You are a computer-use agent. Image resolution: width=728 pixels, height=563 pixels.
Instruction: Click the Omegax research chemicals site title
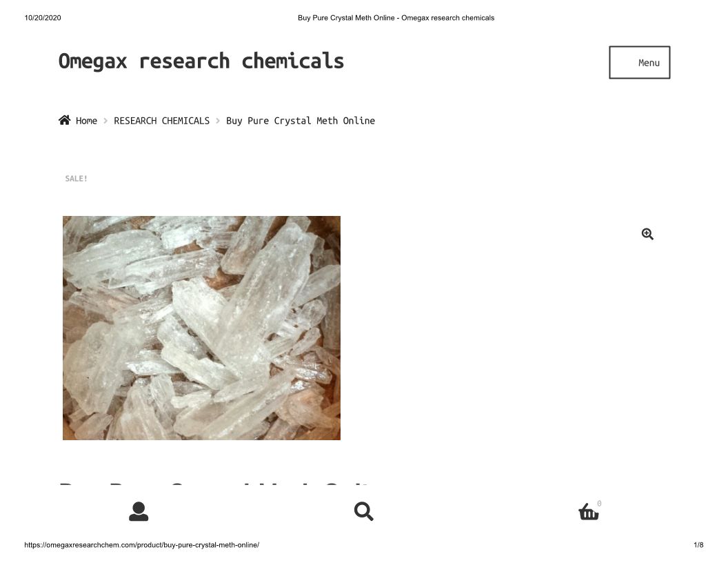click(x=201, y=61)
